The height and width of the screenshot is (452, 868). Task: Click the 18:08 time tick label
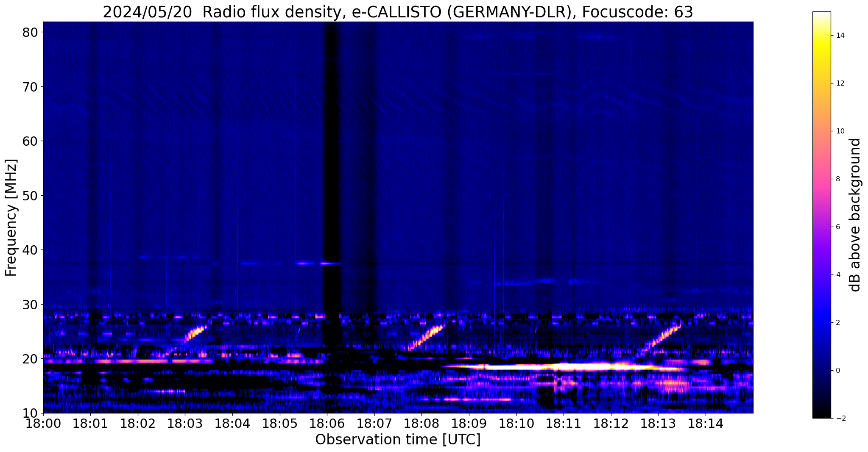(421, 423)
